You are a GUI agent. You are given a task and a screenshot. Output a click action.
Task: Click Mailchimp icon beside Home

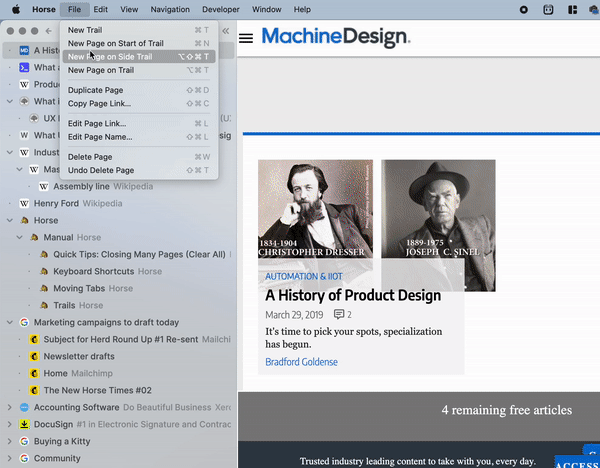point(34,373)
